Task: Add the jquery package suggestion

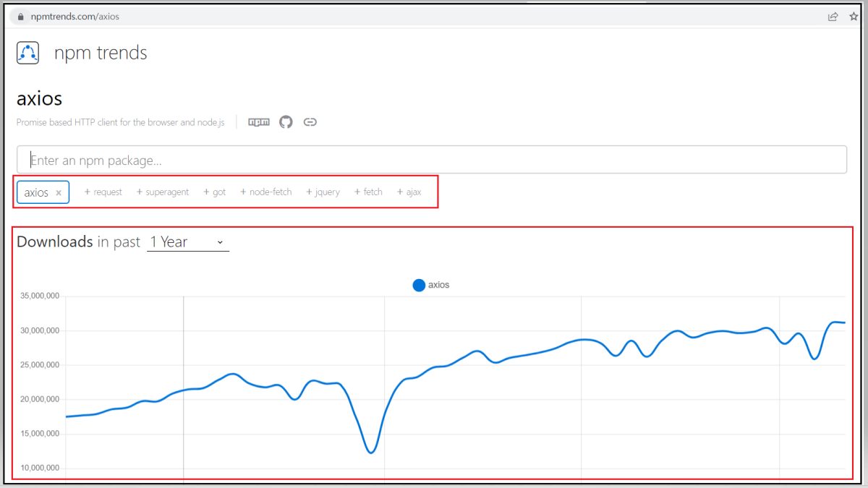Action: point(323,192)
